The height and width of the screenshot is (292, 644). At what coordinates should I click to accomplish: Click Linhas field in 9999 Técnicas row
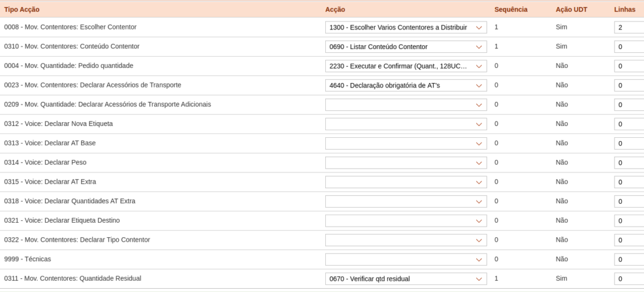pyautogui.click(x=629, y=259)
